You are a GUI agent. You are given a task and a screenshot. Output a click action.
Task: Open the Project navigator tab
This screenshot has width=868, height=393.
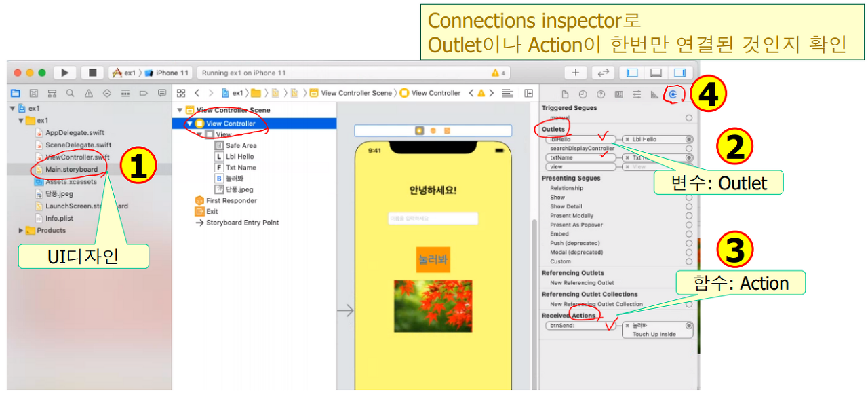coord(15,93)
